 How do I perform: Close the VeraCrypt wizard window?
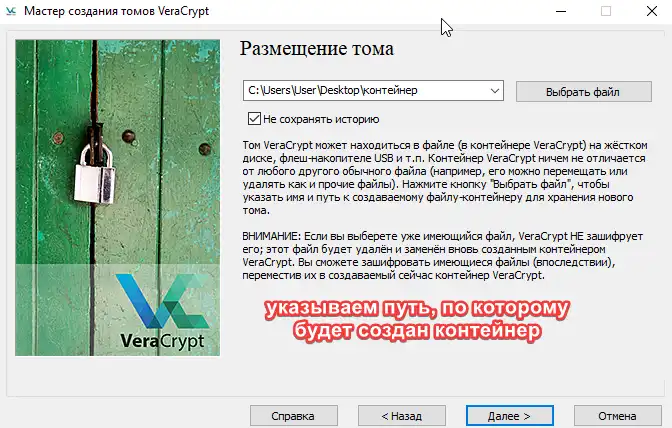tap(652, 11)
